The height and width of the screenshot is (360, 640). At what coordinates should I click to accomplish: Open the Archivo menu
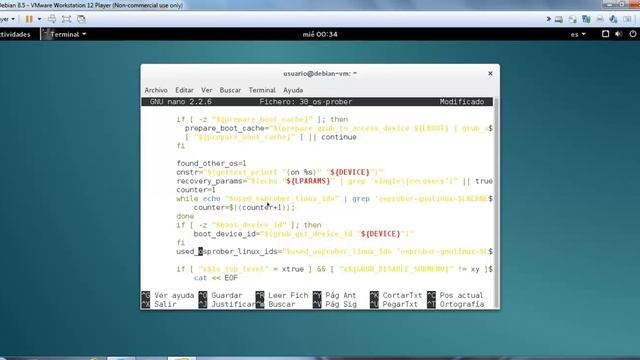point(156,90)
